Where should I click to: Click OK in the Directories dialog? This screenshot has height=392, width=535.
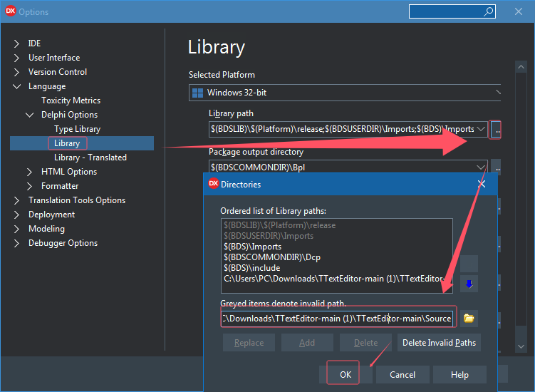click(x=346, y=375)
